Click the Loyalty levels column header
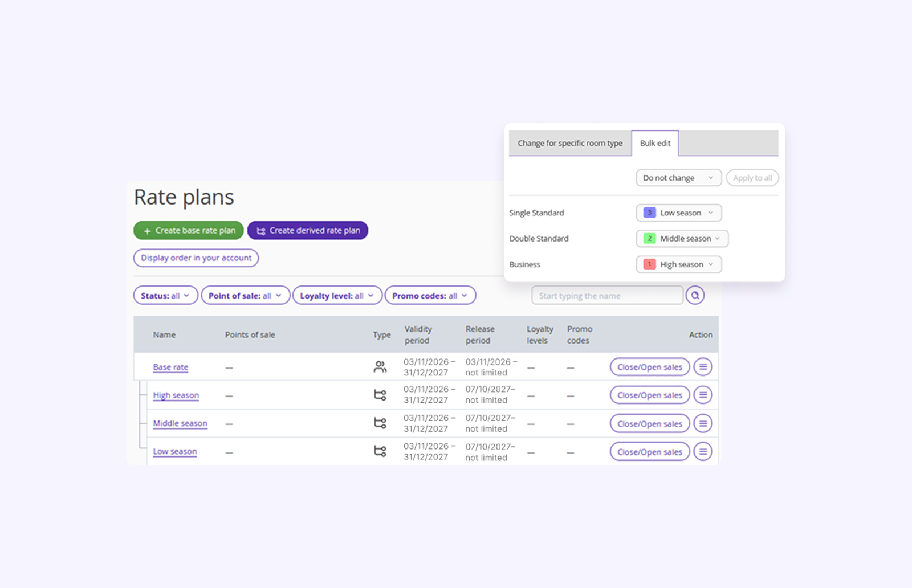The image size is (912, 588). (x=540, y=334)
